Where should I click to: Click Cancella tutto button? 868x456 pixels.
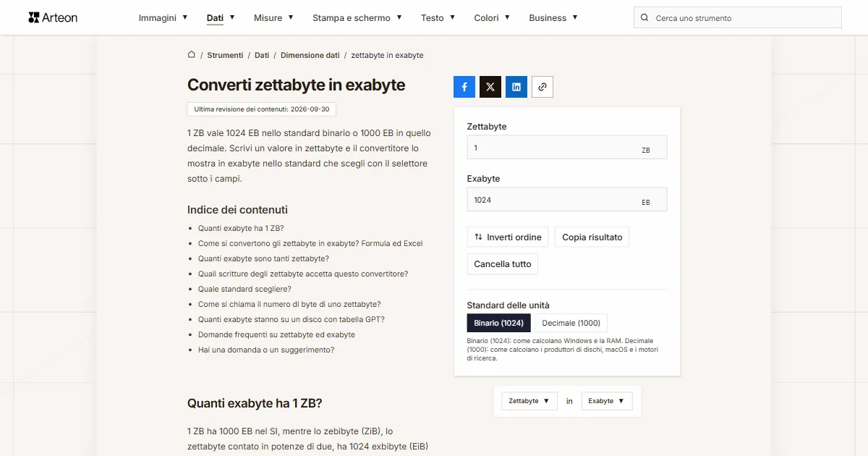(503, 264)
